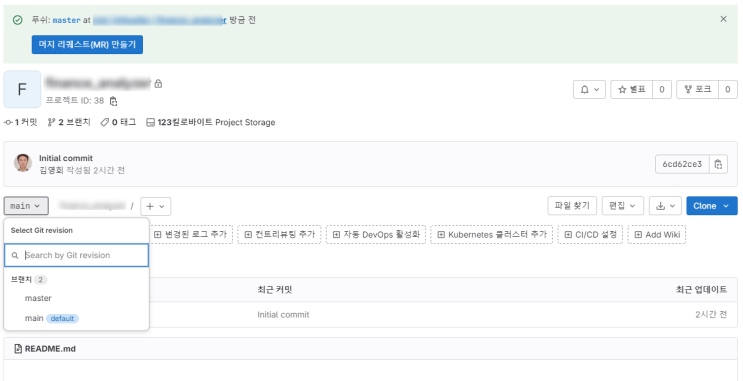Screen dimensions: 743x381
Task: Open the plus add-file dropdown
Action: [x=155, y=206]
